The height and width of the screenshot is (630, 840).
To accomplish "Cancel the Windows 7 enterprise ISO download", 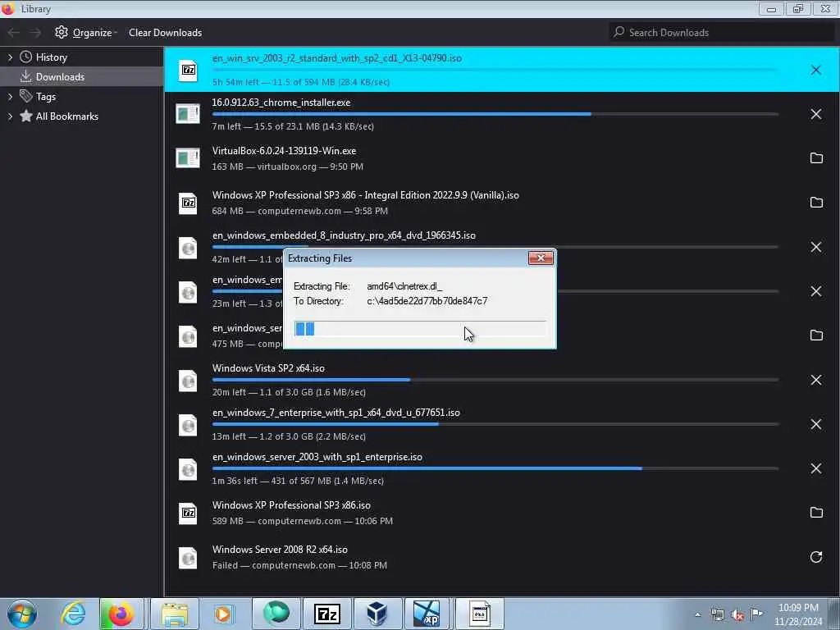I will [815, 424].
